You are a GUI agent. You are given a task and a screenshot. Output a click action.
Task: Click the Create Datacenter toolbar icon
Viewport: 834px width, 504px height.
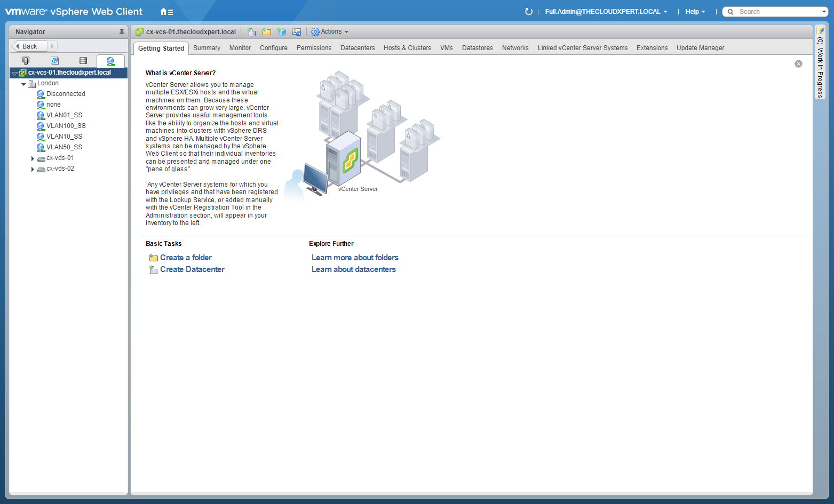[x=251, y=32]
